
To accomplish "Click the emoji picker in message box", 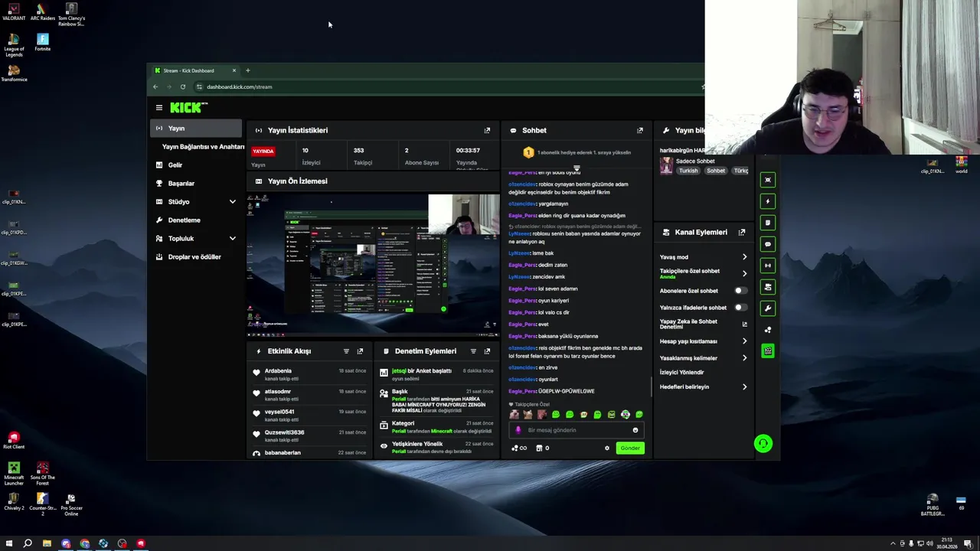I will (635, 430).
